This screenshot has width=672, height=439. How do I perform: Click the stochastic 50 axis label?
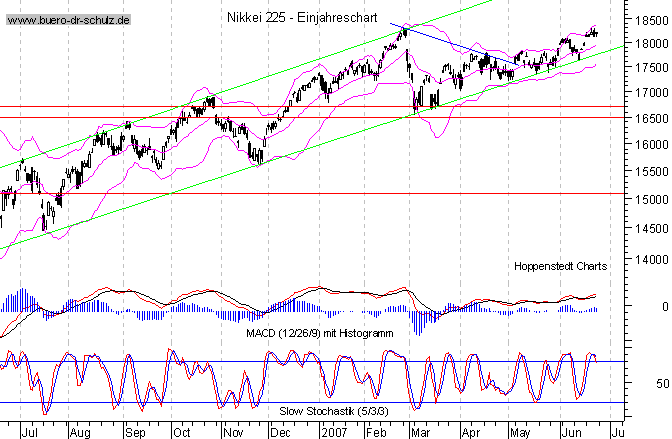coord(662,384)
